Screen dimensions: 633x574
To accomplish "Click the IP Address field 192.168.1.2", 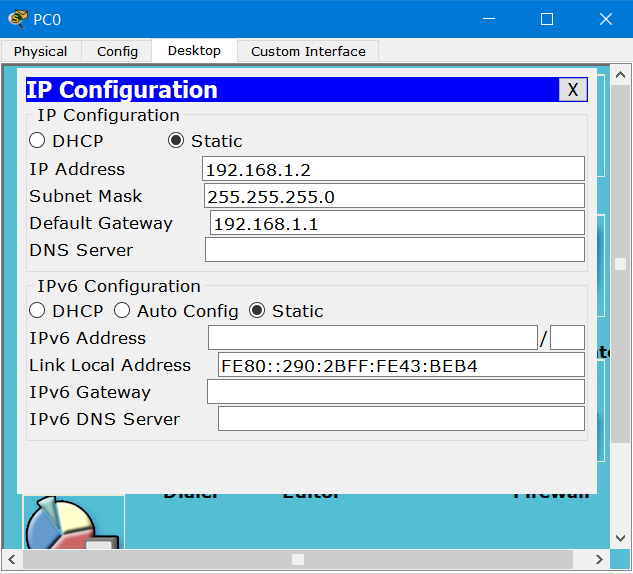I will 393,169.
